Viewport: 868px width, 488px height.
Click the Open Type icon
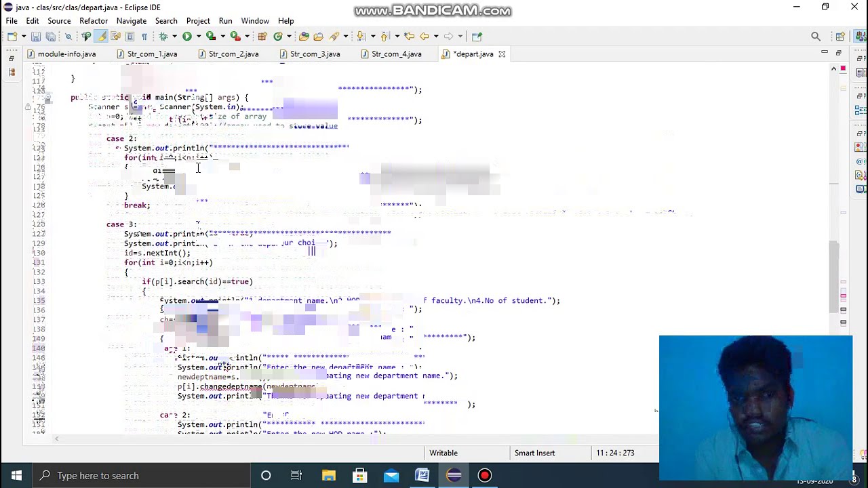pos(304,36)
